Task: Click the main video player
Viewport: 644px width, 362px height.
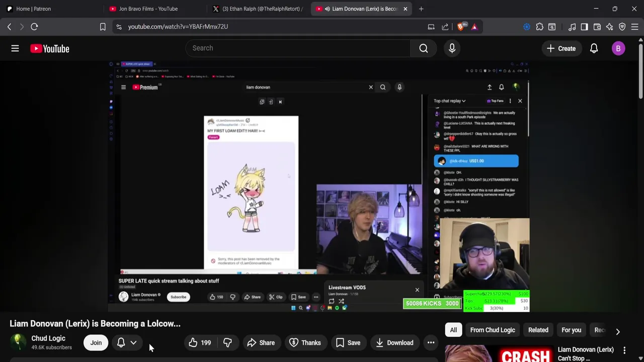Action: tap(319, 186)
